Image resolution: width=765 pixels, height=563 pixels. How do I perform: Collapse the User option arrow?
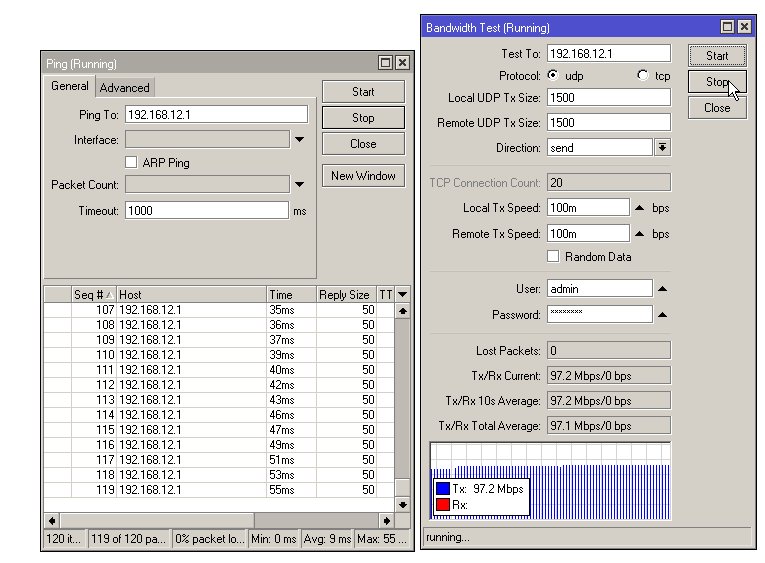[x=663, y=289]
